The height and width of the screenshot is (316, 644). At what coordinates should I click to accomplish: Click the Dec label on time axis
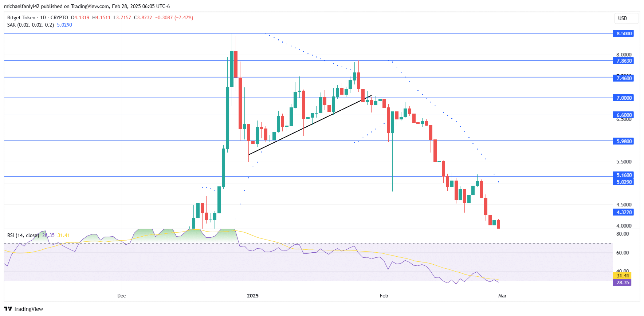pos(121,296)
